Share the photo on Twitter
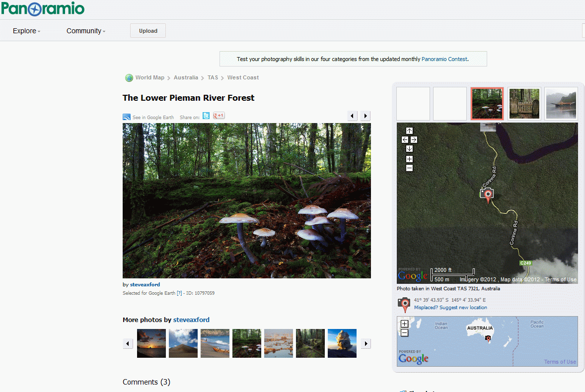Image resolution: width=585 pixels, height=392 pixels. [206, 115]
